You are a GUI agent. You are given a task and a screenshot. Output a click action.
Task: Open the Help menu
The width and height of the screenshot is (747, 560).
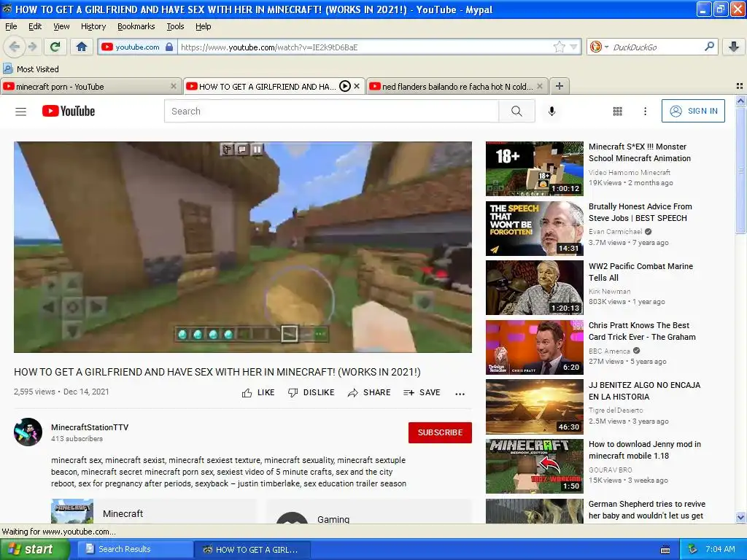[203, 26]
